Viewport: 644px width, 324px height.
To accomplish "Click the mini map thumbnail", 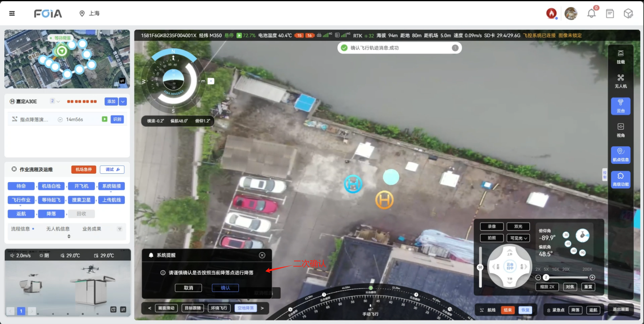I will [x=67, y=59].
